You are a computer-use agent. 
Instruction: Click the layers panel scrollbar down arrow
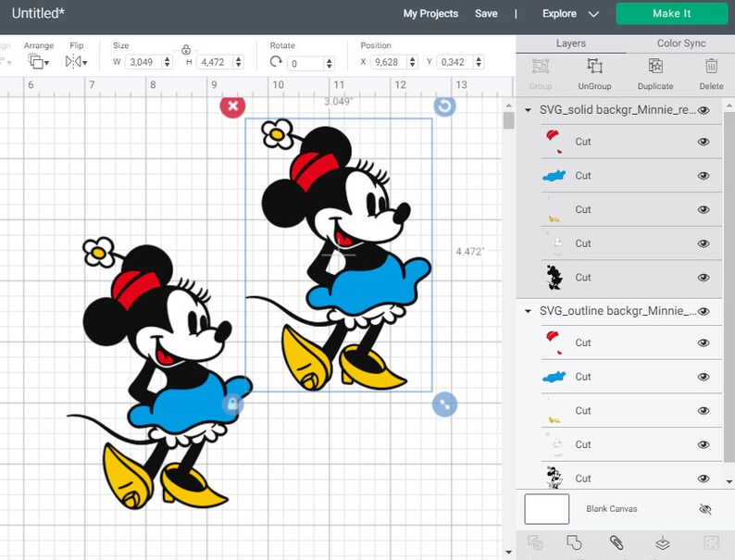(x=729, y=481)
